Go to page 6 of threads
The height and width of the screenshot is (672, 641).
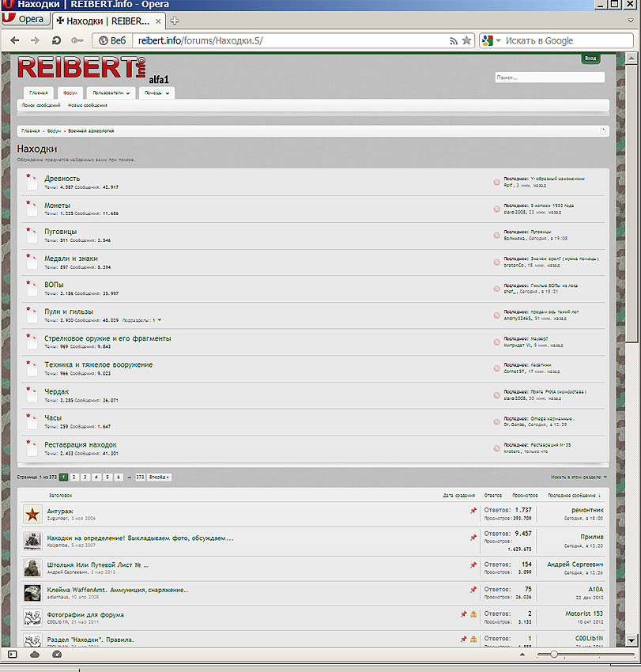[x=119, y=477]
